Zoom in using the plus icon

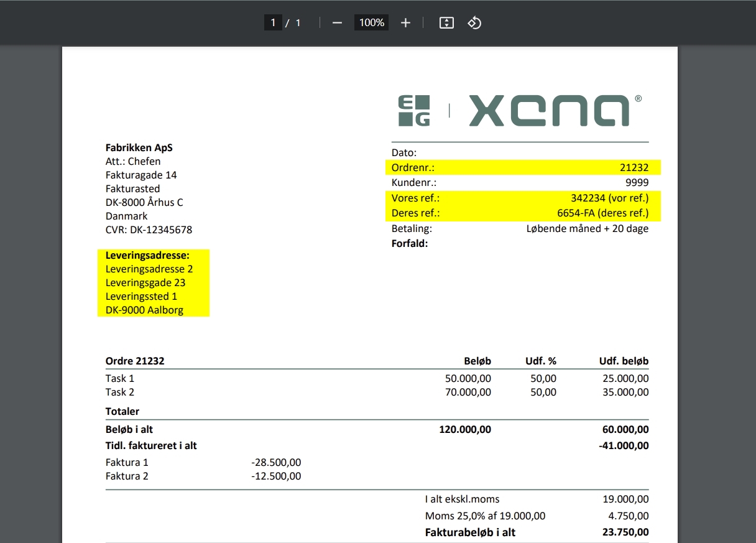tap(405, 22)
